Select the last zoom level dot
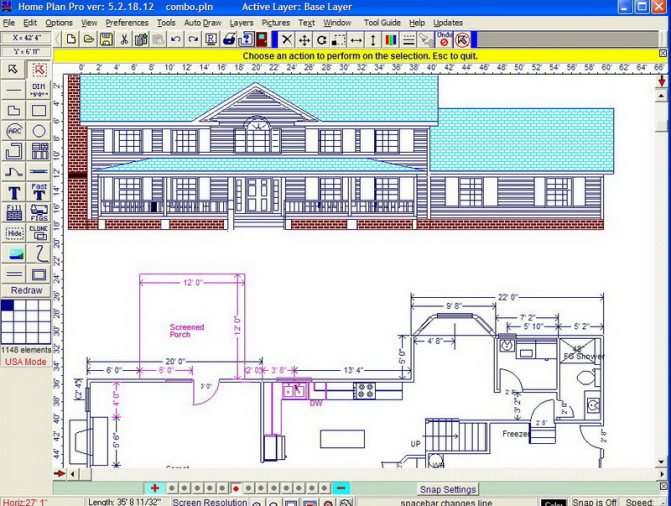 (x=324, y=488)
